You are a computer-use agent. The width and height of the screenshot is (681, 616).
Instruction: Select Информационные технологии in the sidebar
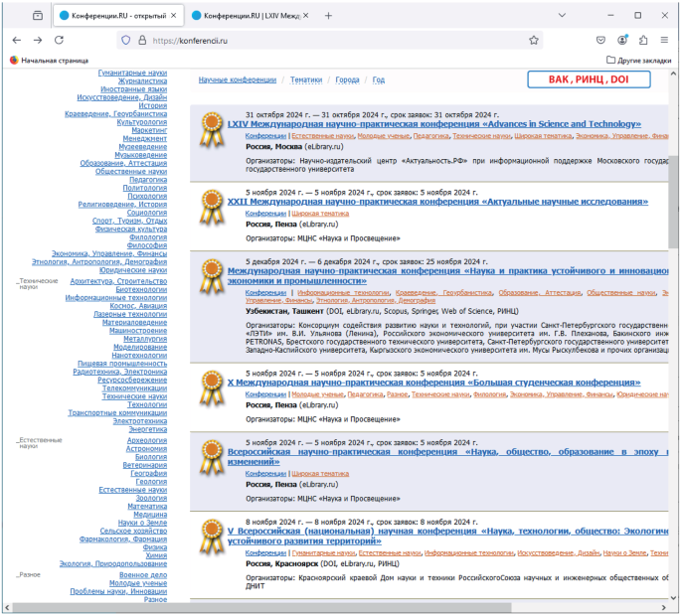[x=116, y=297]
